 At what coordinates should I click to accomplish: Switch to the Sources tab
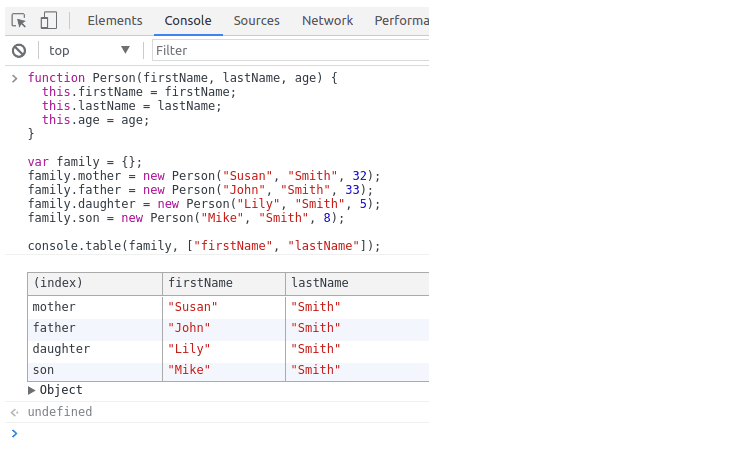[x=256, y=20]
